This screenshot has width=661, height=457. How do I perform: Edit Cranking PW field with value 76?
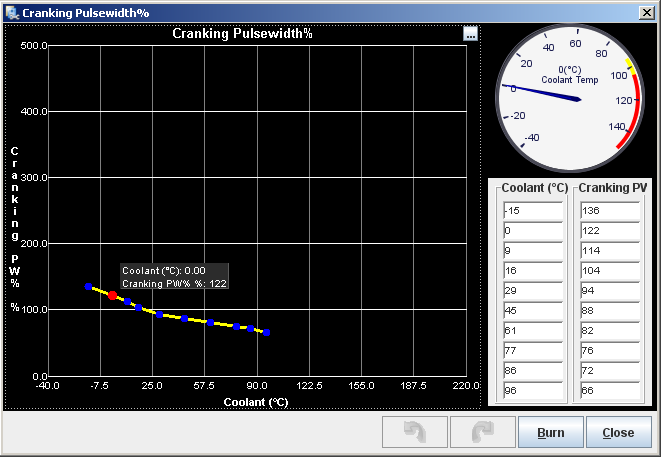pyautogui.click(x=610, y=351)
